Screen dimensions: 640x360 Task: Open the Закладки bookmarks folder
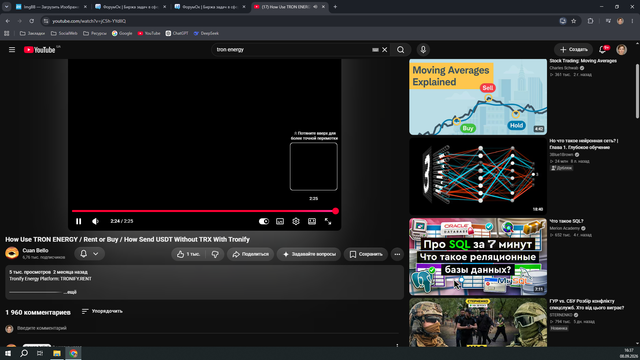pyautogui.click(x=32, y=33)
